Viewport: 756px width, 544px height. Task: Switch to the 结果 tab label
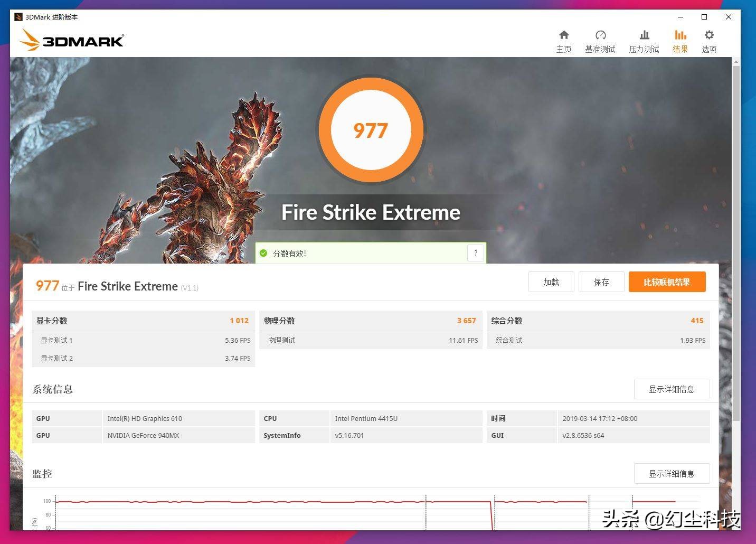click(681, 49)
